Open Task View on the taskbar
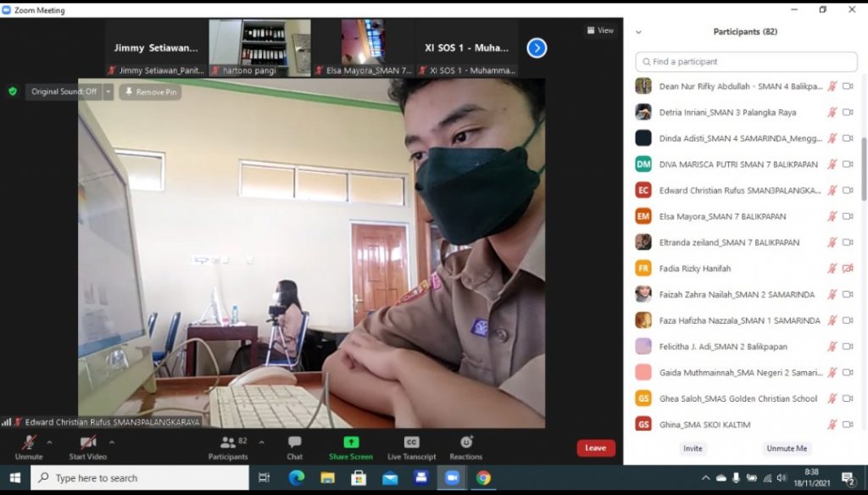 [264, 478]
